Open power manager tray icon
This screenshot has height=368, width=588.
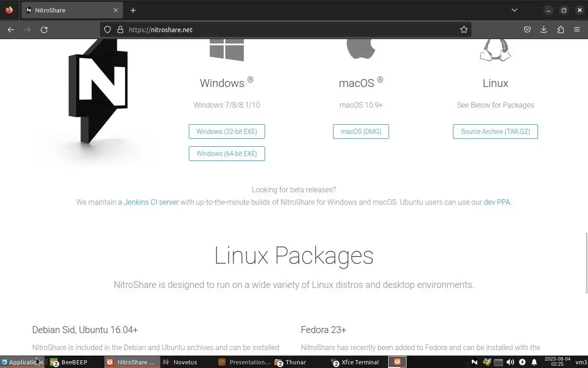(522, 362)
